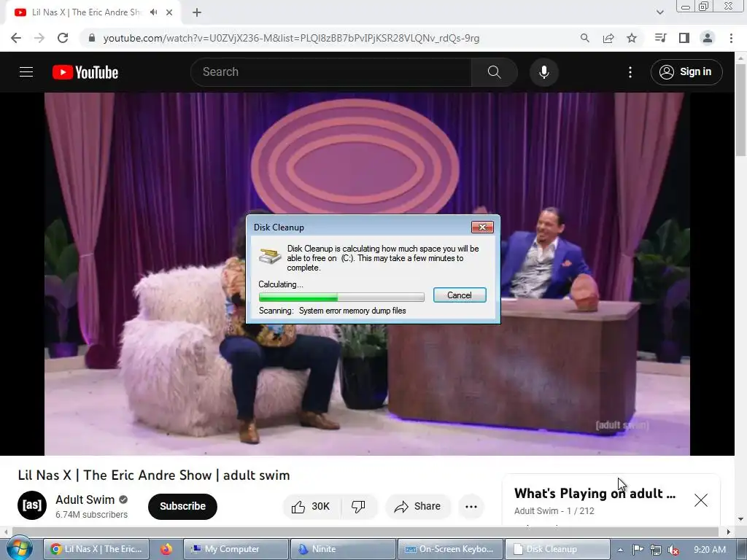Screen dimensions: 747x560
Task: Switch to Disk Cleanup taskbar button
Action: point(557,549)
